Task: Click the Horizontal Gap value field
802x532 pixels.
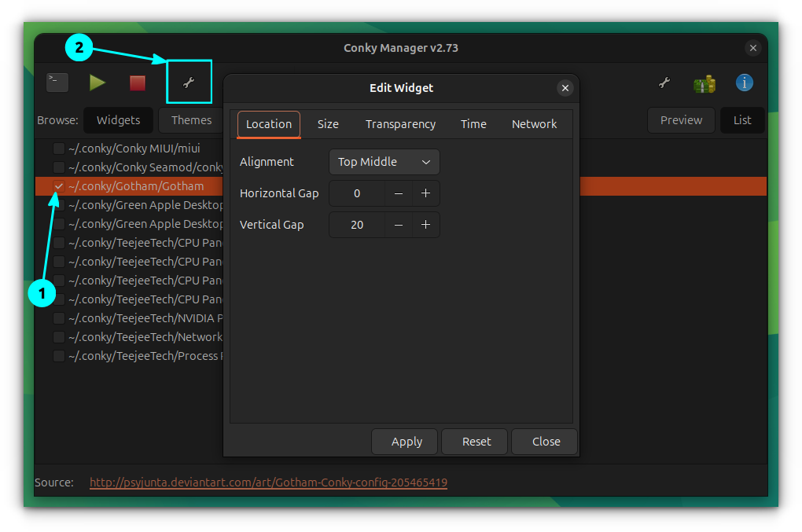Action: 357,193
